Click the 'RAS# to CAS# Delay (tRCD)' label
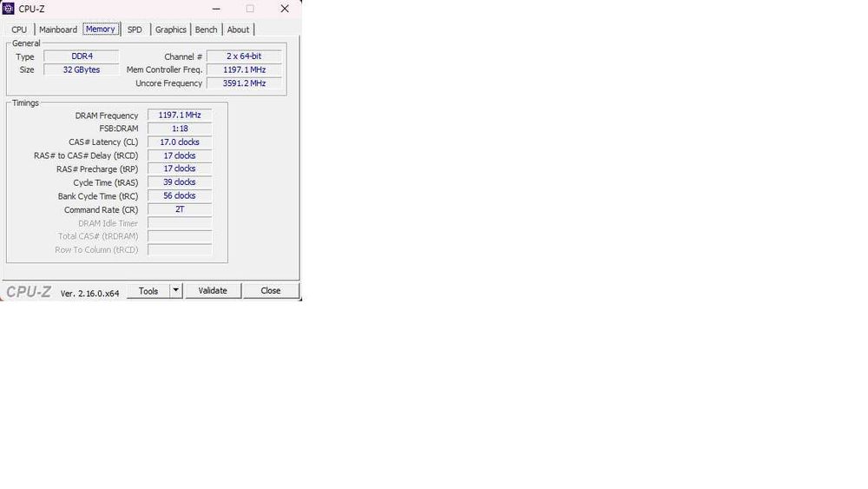The image size is (868, 489). point(86,155)
